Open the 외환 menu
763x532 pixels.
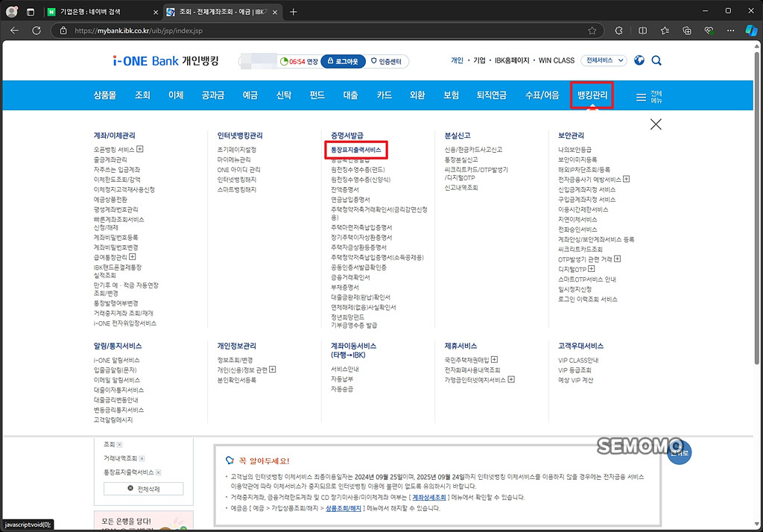pyautogui.click(x=417, y=95)
